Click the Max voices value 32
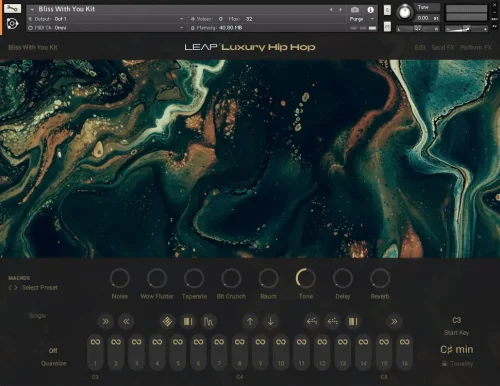The image size is (500, 386). (x=249, y=19)
